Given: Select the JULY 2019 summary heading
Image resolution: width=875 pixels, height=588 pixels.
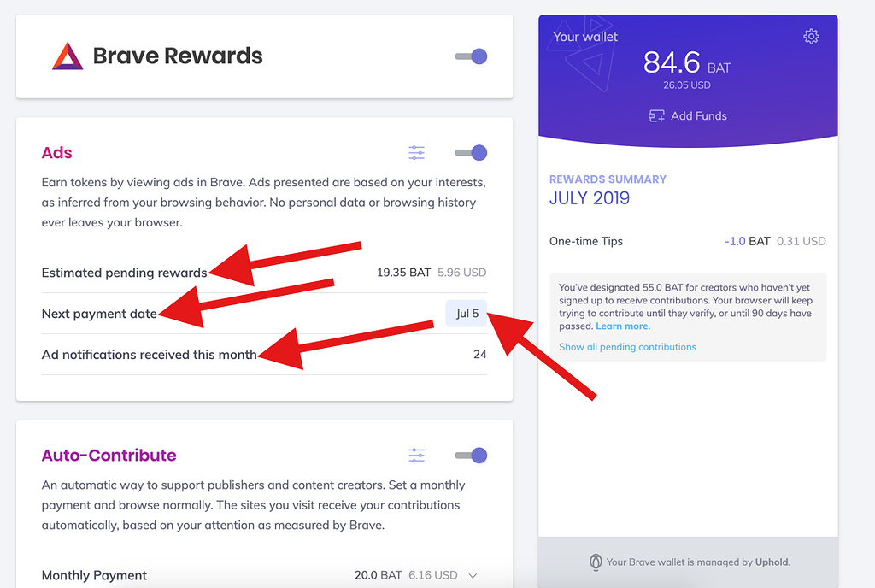Looking at the screenshot, I should coord(588,197).
